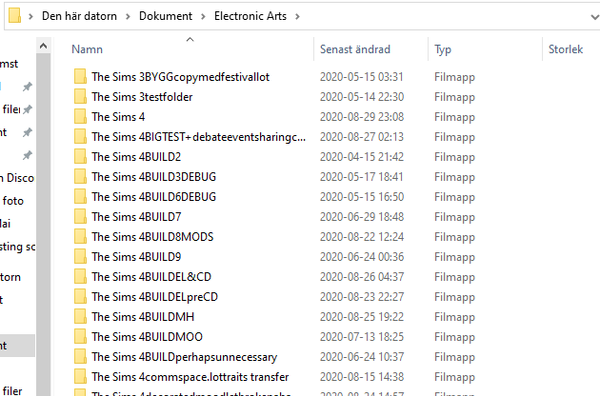Expand the chevron after Den här datorn breadcrumb
Viewport: 600px width, 396px height.
point(128,16)
